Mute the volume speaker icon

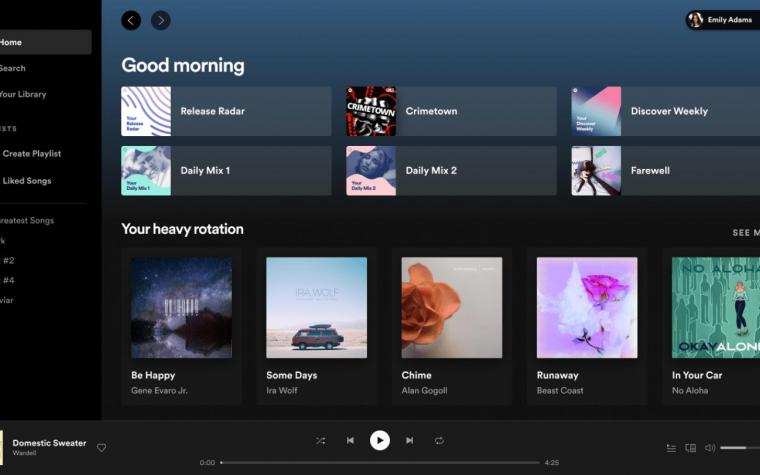710,448
